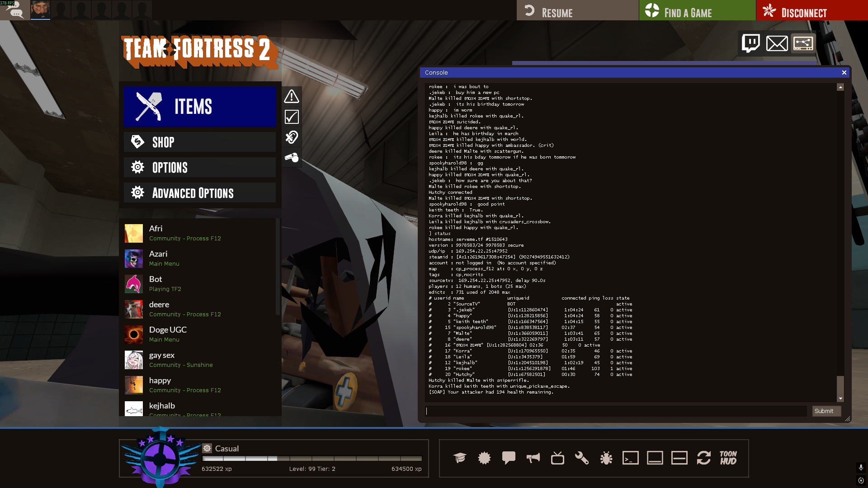Screen dimensions: 868x488
Task: Click the Find a Game button
Action: (697, 10)
